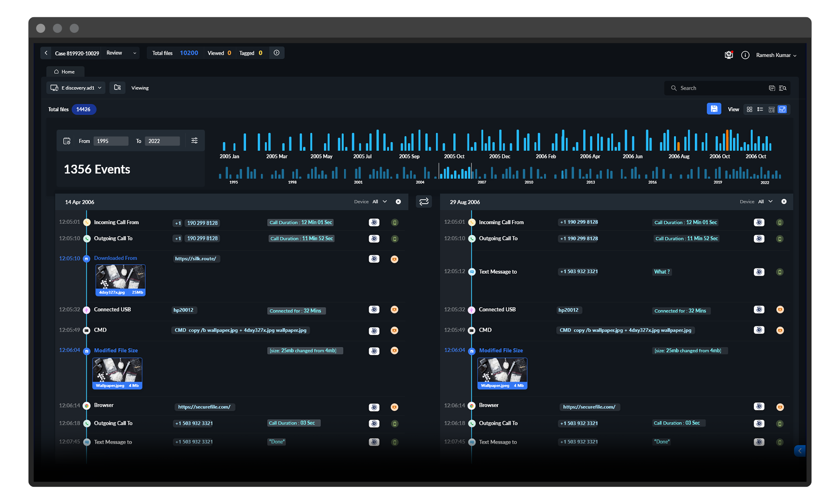The height and width of the screenshot is (504, 840).
Task: Click the orange bar in 2006 Jun histogram
Action: pyautogui.click(x=678, y=146)
